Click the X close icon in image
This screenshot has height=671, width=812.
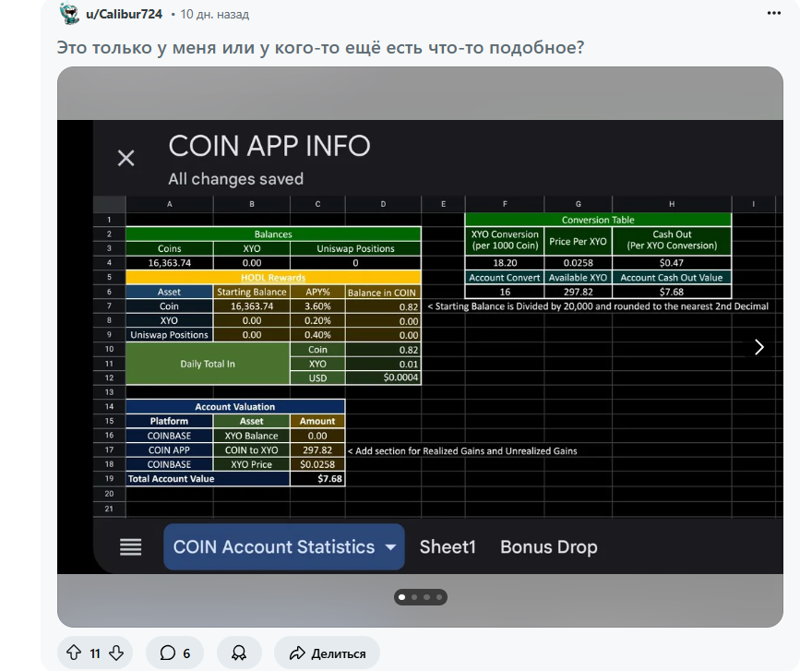click(x=125, y=158)
